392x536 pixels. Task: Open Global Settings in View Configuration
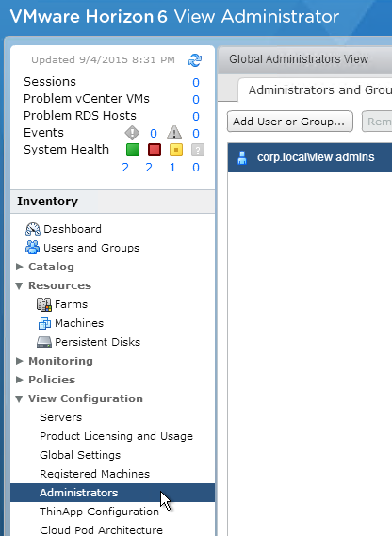pos(80,455)
